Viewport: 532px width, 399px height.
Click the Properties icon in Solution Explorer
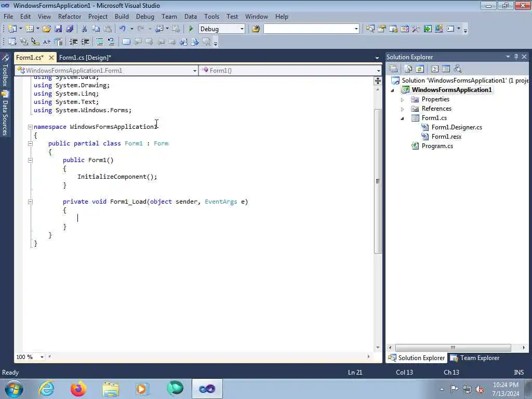coord(394,69)
